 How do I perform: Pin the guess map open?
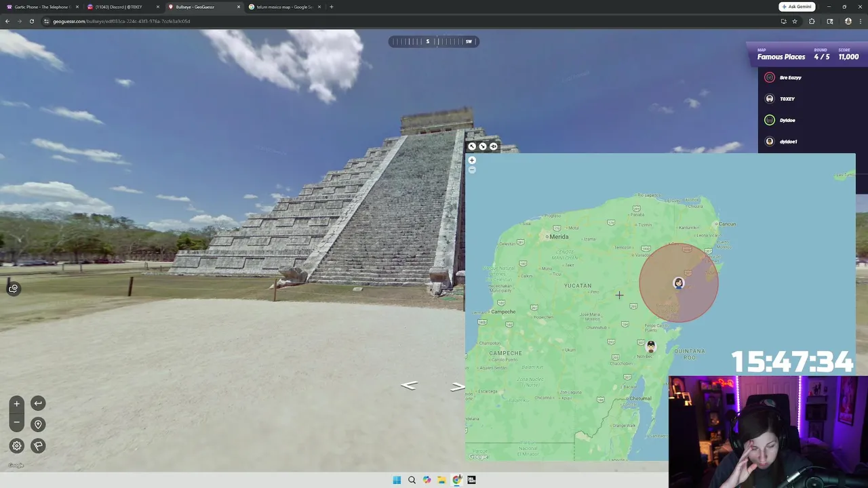pos(493,146)
